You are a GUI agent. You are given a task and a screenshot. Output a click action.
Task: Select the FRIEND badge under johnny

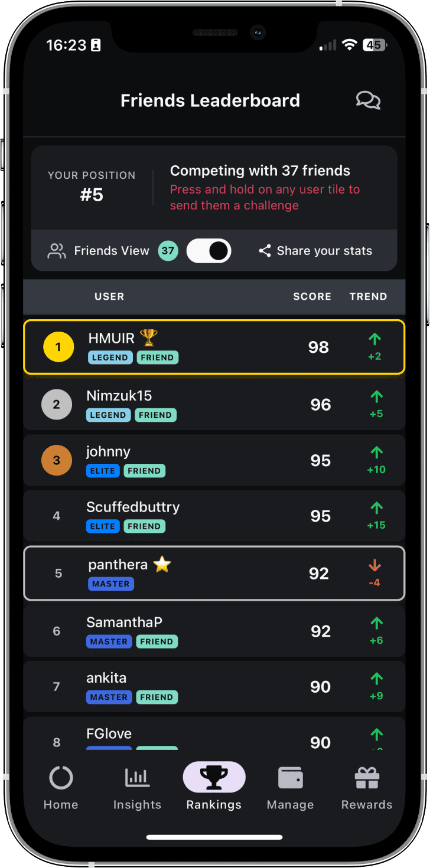coord(144,471)
